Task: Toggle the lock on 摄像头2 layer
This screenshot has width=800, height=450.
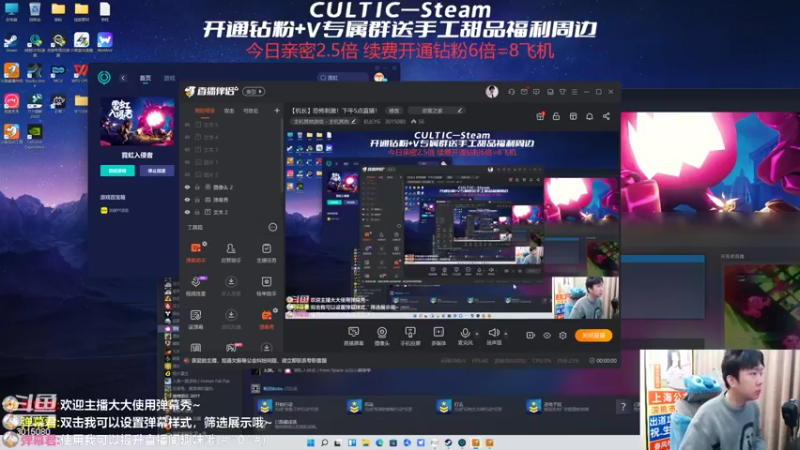Action: pos(197,187)
